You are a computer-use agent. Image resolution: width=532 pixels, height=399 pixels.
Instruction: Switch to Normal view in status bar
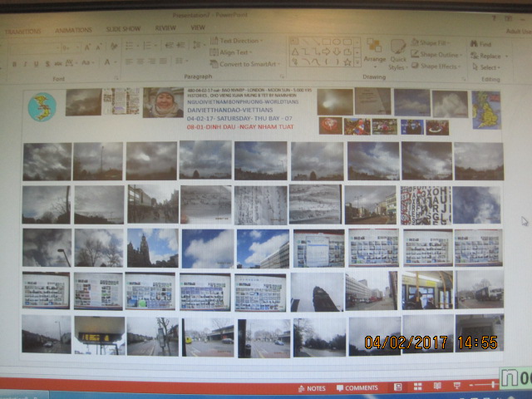click(x=397, y=387)
